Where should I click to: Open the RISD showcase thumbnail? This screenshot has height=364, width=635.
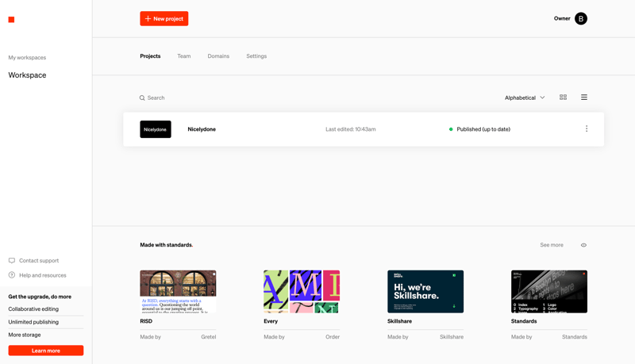178,292
